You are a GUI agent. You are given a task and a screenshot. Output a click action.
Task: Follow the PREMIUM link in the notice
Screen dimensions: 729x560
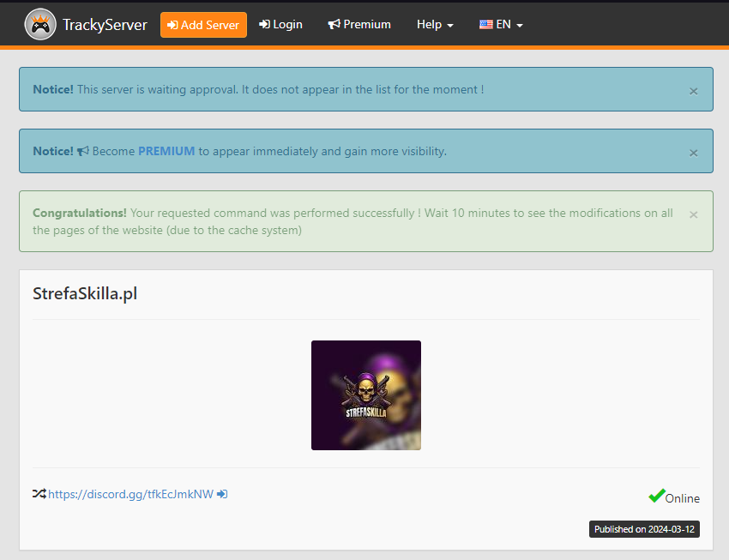click(x=166, y=151)
